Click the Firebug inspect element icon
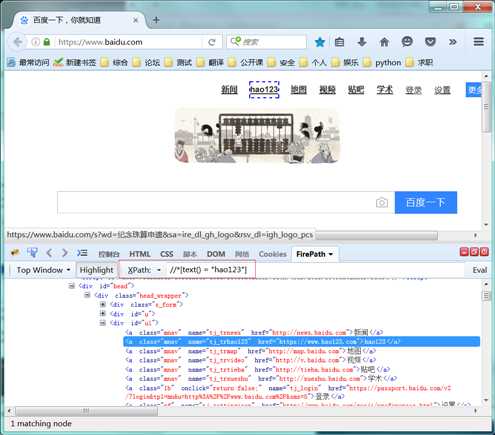The width and height of the screenshot is (495, 435). pyautogui.click(x=32, y=253)
